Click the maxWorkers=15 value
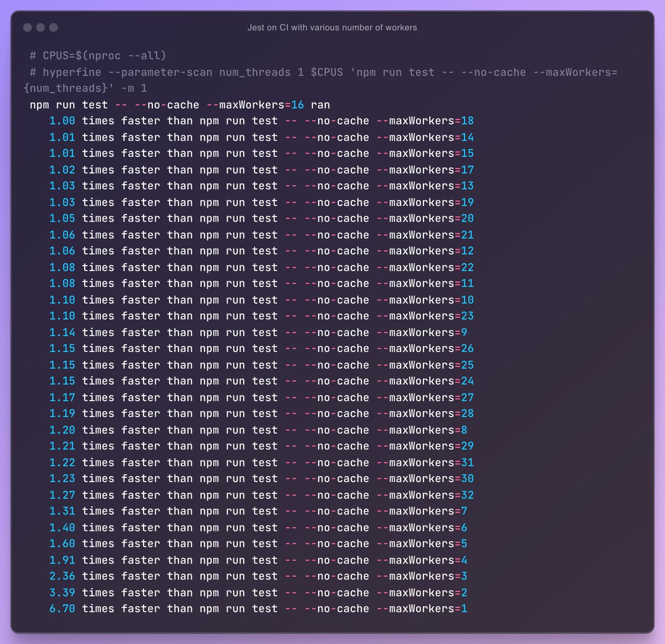Screen dimensions: 665x644 coord(467,154)
